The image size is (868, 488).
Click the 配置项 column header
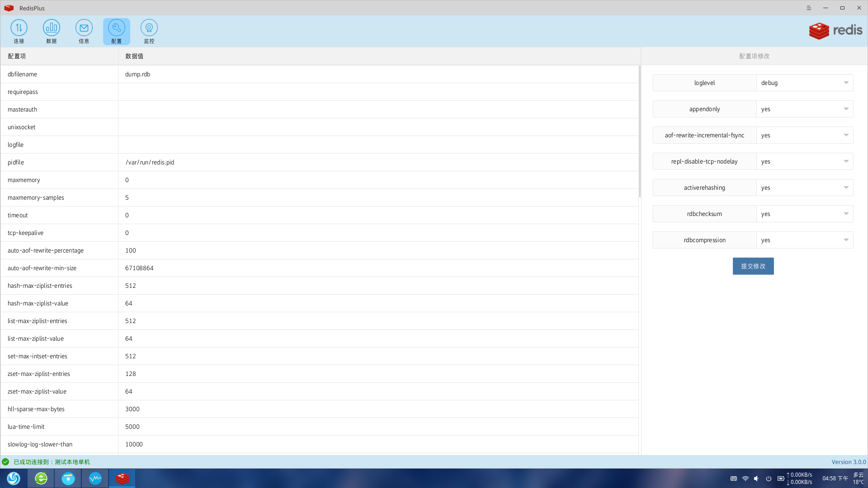(59, 56)
